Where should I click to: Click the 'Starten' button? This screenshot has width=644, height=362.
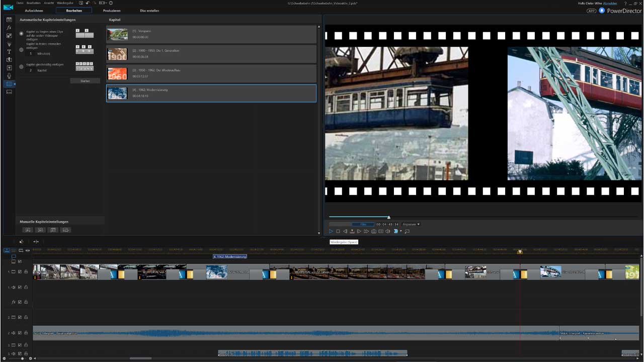pyautogui.click(x=85, y=81)
